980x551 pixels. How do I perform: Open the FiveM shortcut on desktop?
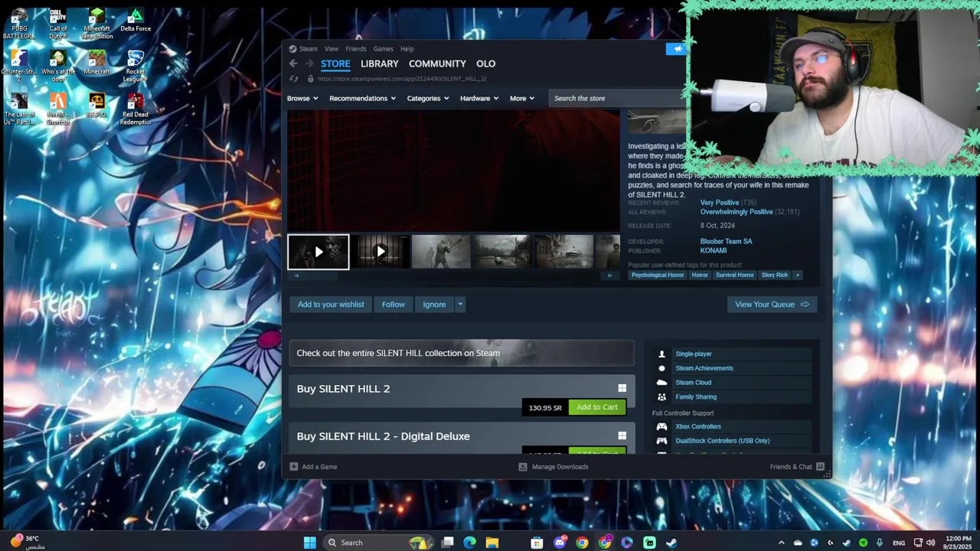tap(58, 109)
